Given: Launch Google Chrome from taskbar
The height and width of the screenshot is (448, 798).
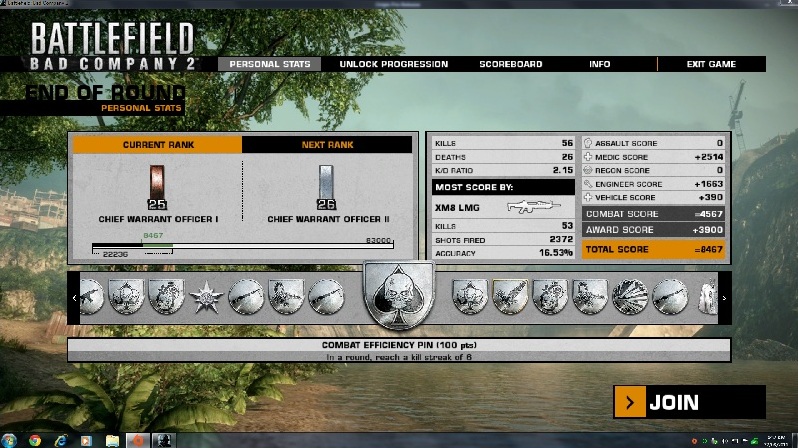Looking at the screenshot, I should pyautogui.click(x=35, y=440).
